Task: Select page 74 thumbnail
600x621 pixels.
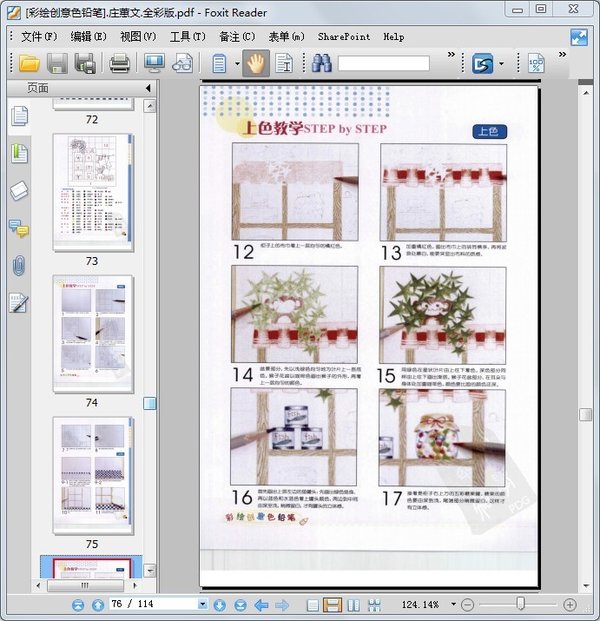Action: click(x=93, y=333)
